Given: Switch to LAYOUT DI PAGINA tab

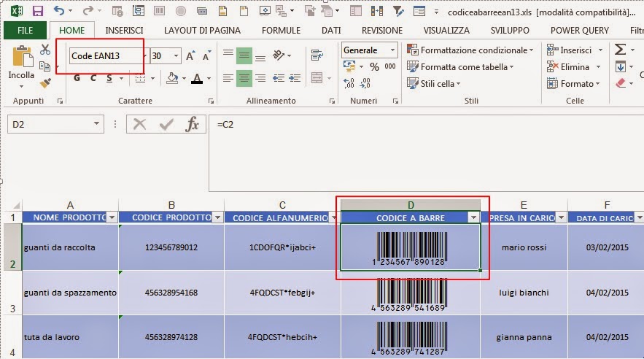Looking at the screenshot, I should pos(202,31).
